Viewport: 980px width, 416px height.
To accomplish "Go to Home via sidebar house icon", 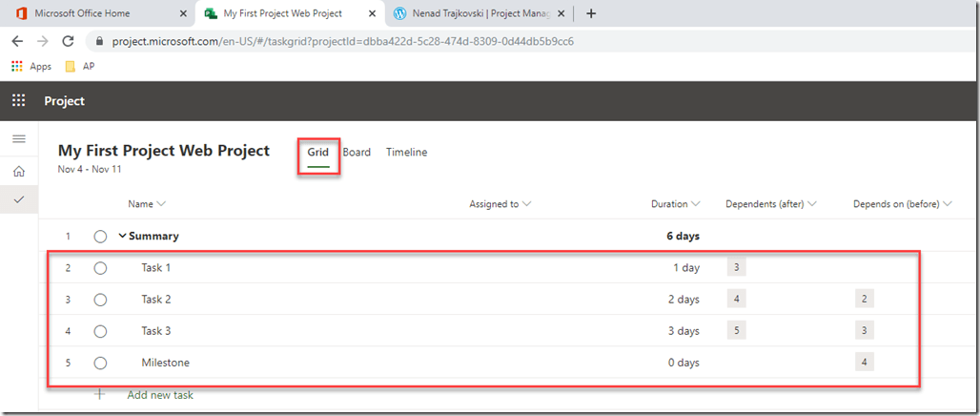I will point(18,171).
